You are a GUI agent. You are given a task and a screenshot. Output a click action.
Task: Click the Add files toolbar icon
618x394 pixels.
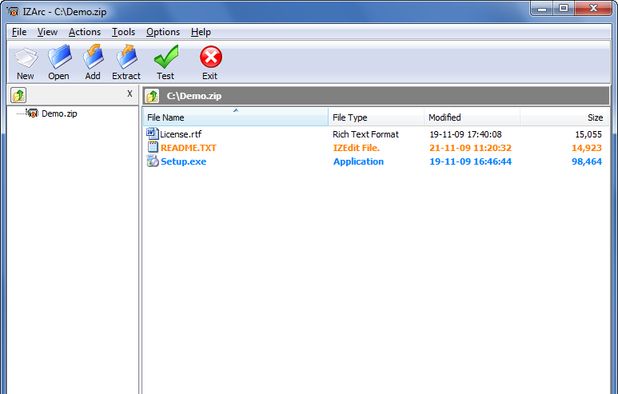(93, 57)
